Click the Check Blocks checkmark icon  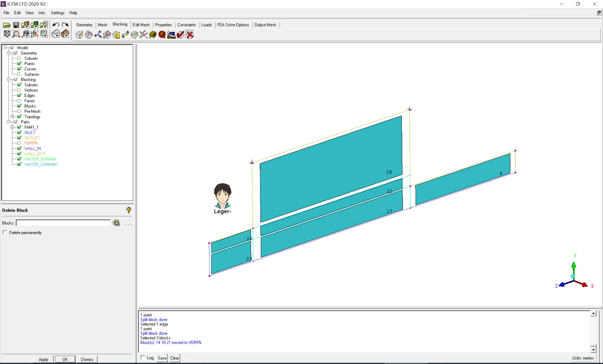click(x=180, y=35)
